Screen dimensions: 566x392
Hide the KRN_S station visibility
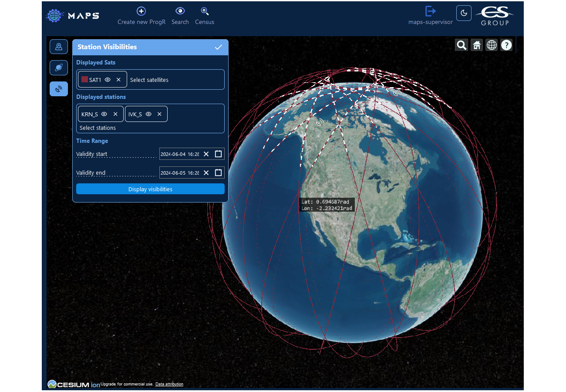104,114
